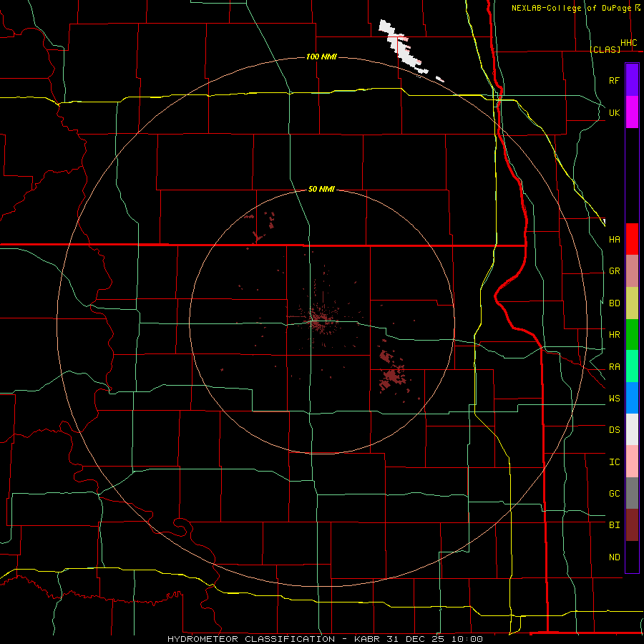Click the RF legend label
Screen dimensions: 644x644
pos(614,80)
